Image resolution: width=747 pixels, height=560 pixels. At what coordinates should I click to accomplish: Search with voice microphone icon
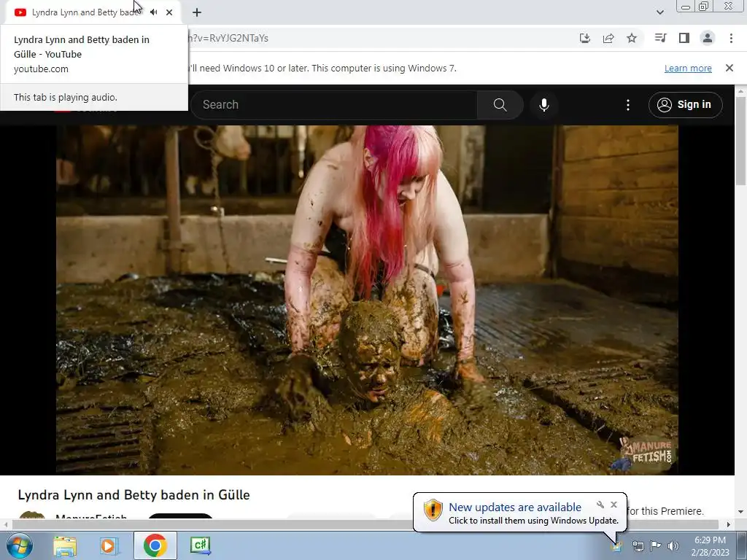[543, 105]
